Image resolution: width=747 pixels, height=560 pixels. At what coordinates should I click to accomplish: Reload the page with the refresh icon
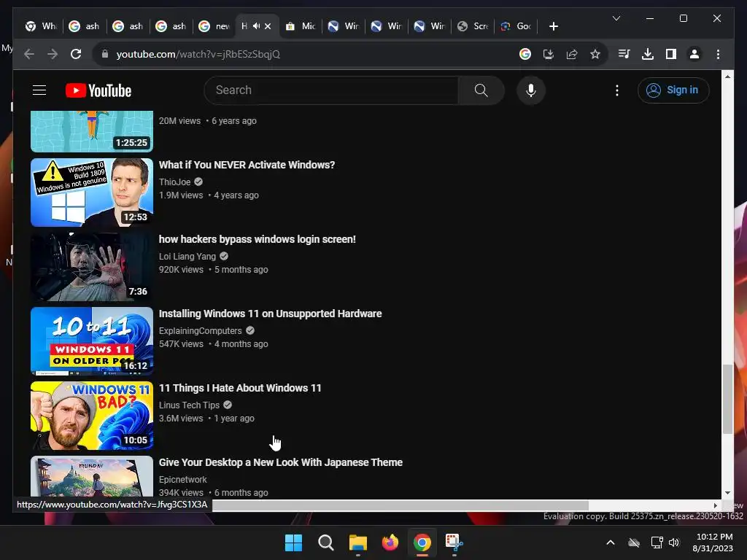[76, 54]
